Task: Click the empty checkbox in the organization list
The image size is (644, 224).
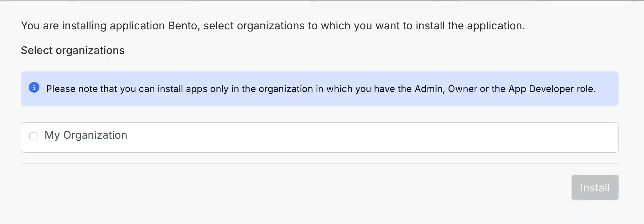Action: pos(33,136)
